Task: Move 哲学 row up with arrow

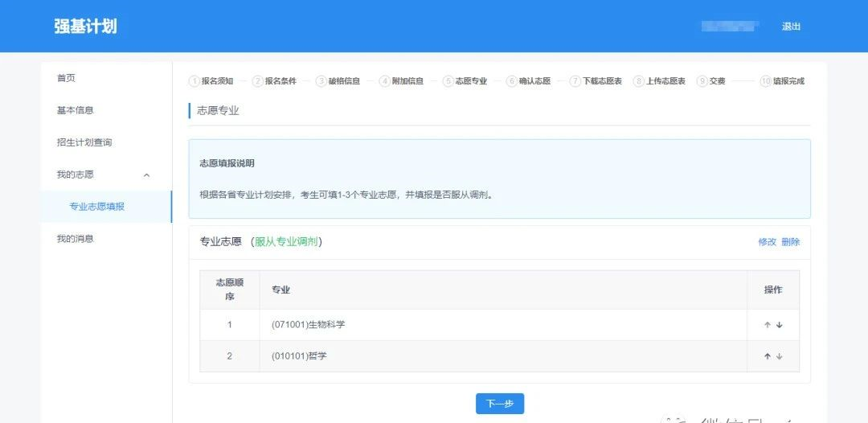Action: (768, 356)
